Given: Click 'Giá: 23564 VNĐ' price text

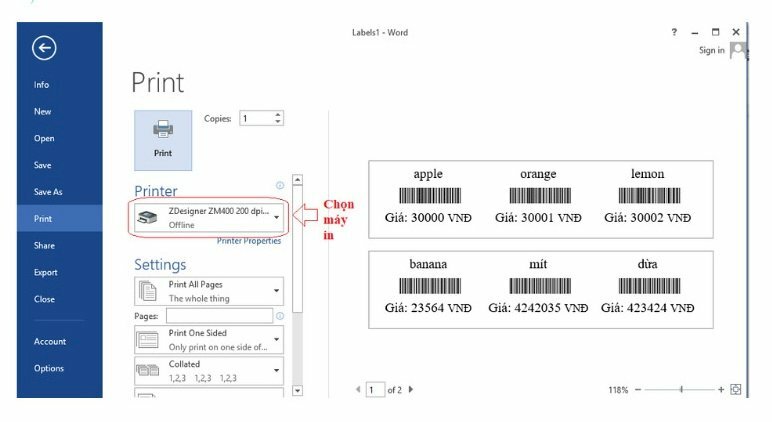Looking at the screenshot, I should point(428,308).
